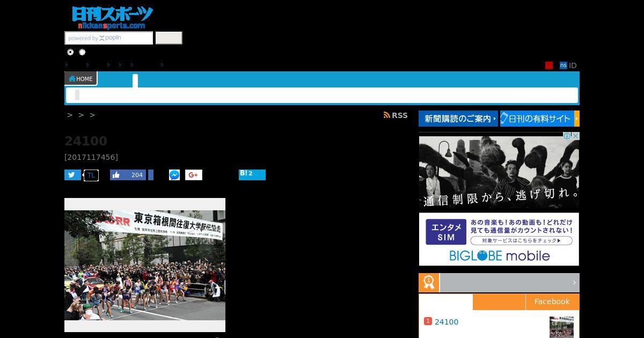
Task: Open 日刊の有料サイト paid site link
Action: click(x=537, y=119)
